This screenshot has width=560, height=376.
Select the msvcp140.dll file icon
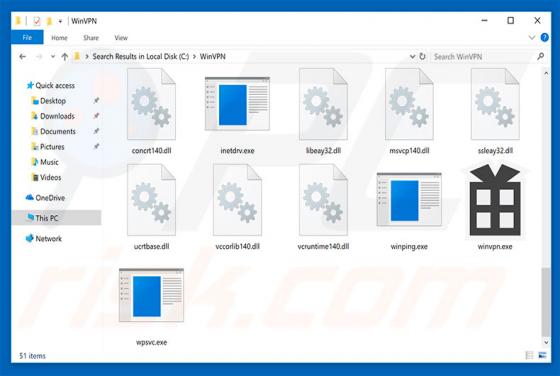409,104
